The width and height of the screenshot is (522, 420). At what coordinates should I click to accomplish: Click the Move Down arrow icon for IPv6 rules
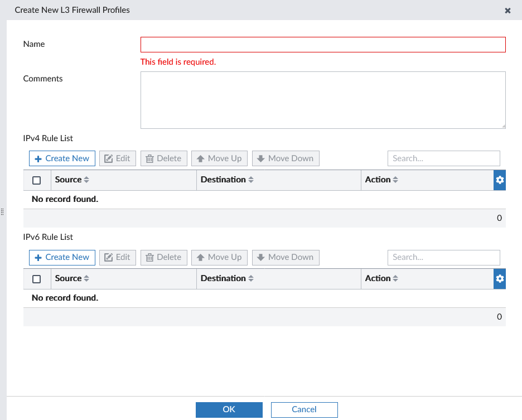click(261, 257)
